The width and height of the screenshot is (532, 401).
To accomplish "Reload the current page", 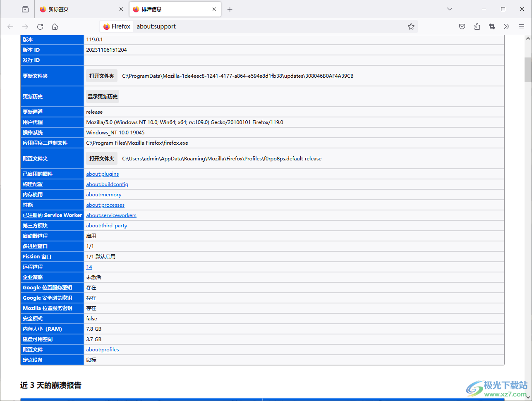I will (x=40, y=26).
